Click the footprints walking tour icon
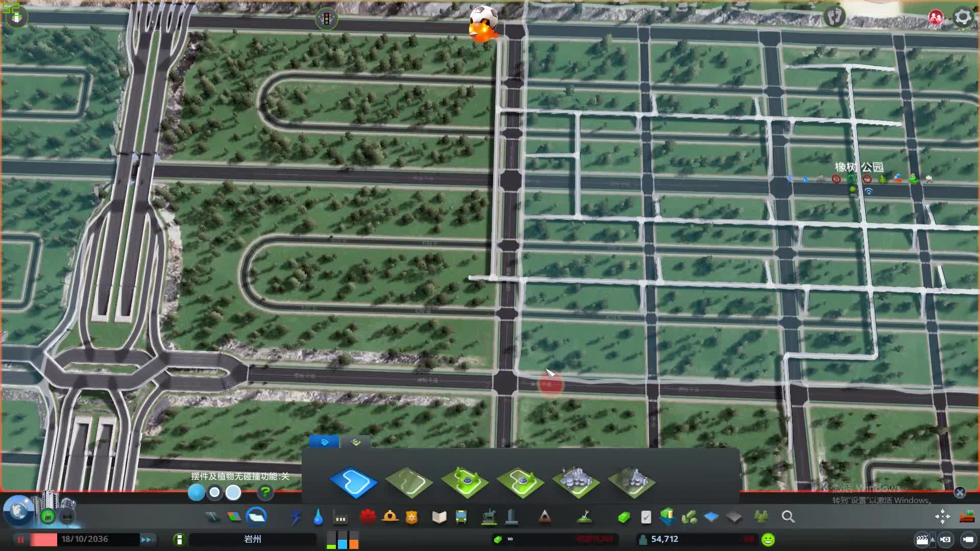 834,16
